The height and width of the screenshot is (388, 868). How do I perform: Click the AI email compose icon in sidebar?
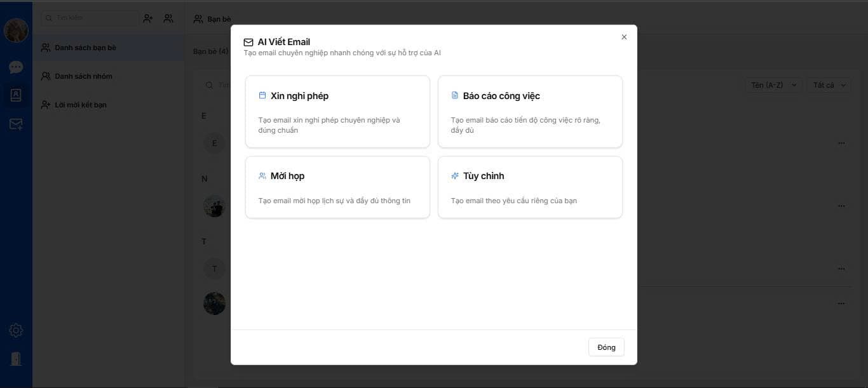coord(16,124)
